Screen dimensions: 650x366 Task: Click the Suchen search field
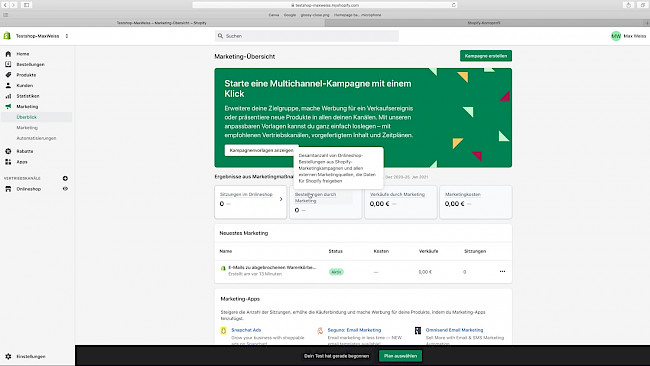click(x=307, y=36)
